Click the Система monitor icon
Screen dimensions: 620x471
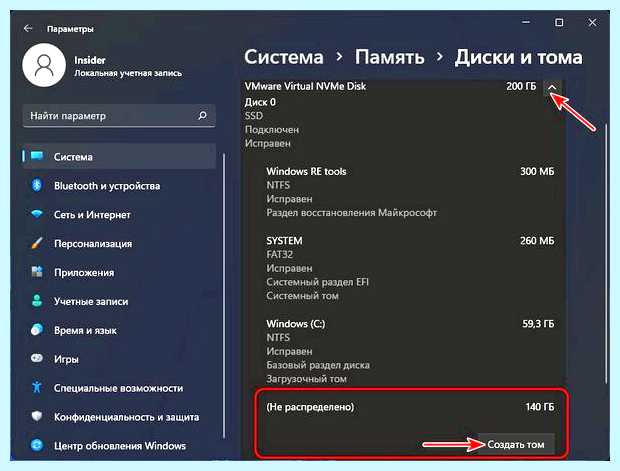click(37, 156)
